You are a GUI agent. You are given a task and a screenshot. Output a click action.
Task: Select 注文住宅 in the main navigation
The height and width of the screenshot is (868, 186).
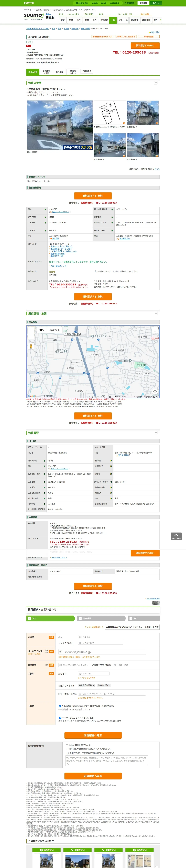point(104,20)
